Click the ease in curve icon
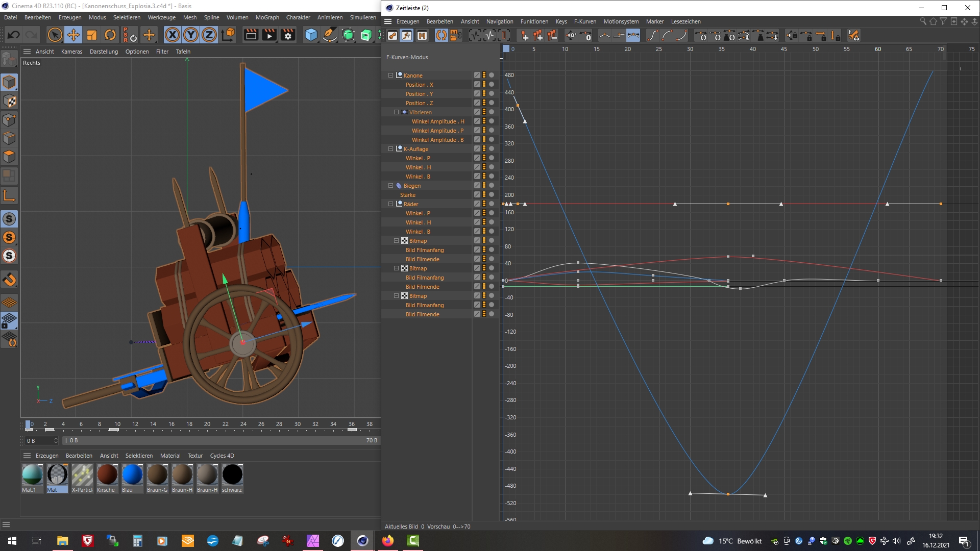Viewport: 980px width, 551px height. click(x=667, y=35)
